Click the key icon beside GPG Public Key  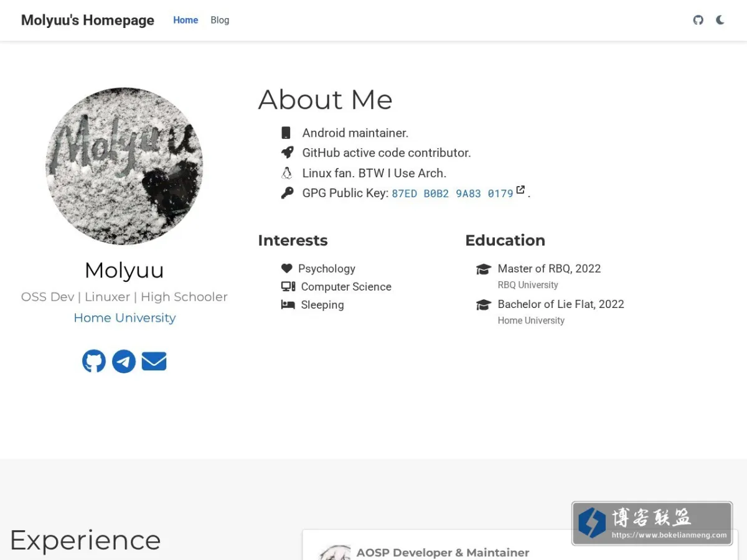pyautogui.click(x=287, y=193)
